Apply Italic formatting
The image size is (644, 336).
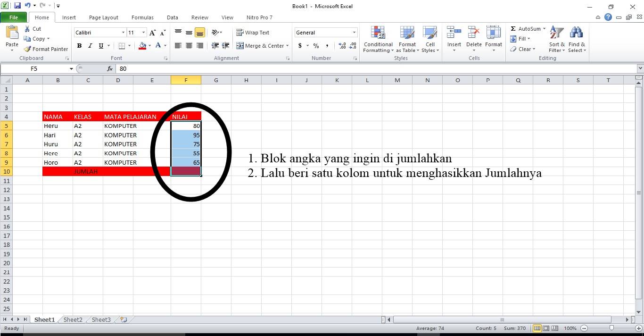(90, 46)
